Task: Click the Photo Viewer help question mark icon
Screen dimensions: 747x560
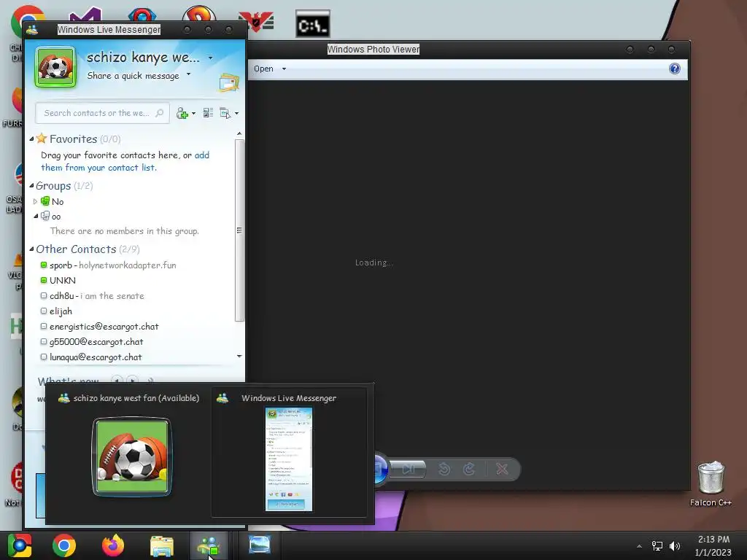Action: 675,69
